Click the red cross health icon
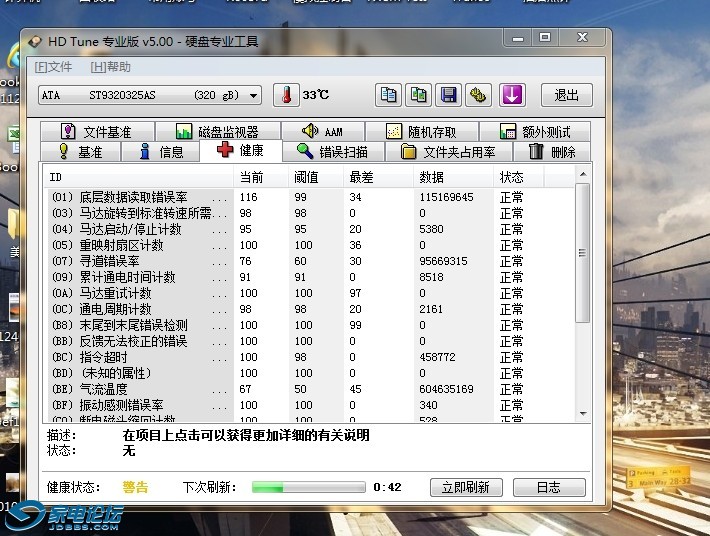The width and height of the screenshot is (710, 536). coord(225,149)
